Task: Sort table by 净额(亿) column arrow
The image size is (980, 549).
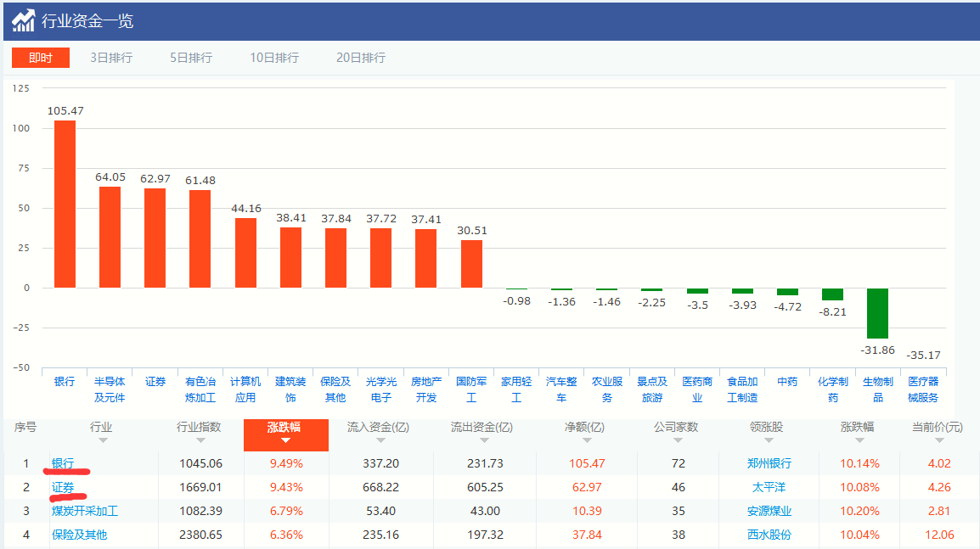Action: [587, 440]
